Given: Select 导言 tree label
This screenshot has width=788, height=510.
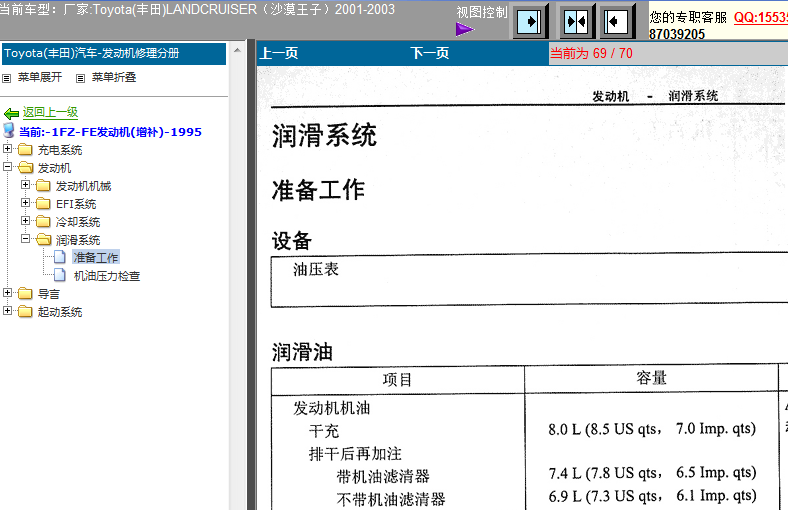Looking at the screenshot, I should [x=49, y=294].
